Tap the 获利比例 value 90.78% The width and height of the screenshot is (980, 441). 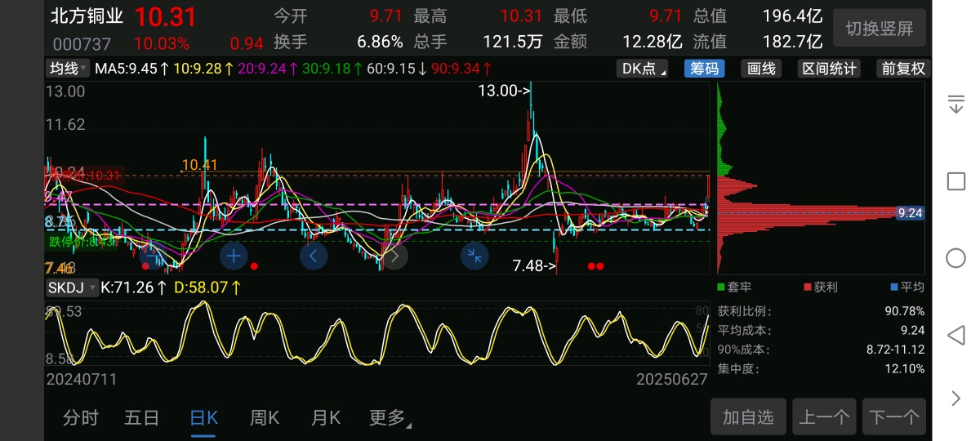[903, 311]
